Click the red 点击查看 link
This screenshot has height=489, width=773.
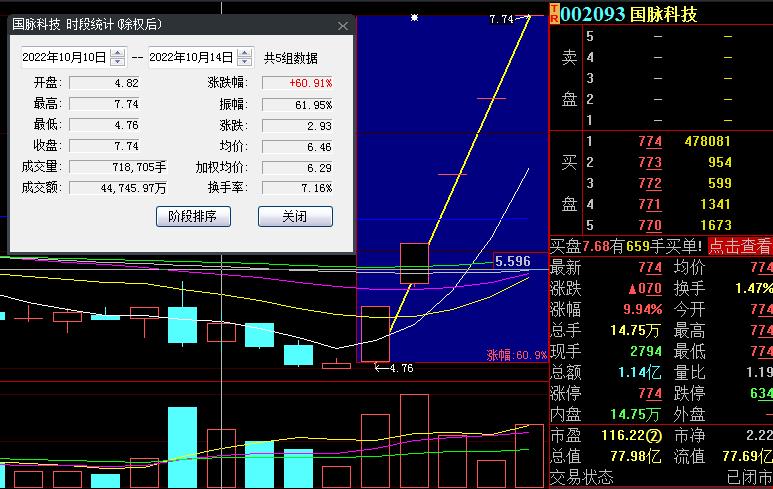[739, 246]
